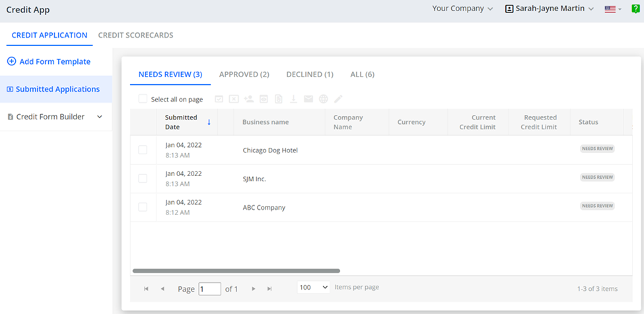Click the download arrow toolbar icon

click(x=293, y=99)
